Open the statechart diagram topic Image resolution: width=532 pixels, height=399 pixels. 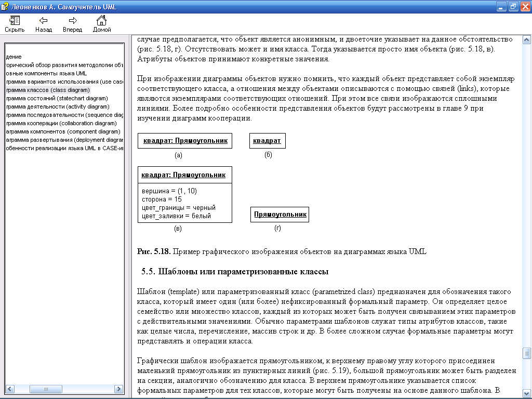(x=57, y=98)
